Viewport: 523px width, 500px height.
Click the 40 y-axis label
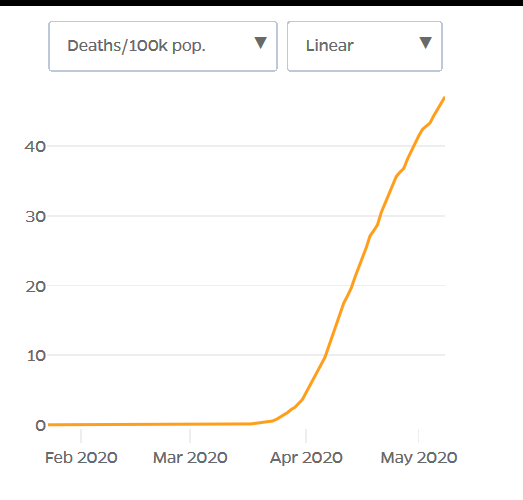[35, 147]
